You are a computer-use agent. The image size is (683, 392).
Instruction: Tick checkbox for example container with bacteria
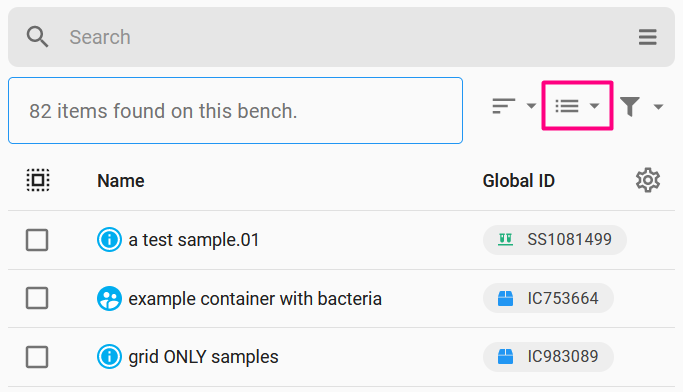tap(37, 298)
